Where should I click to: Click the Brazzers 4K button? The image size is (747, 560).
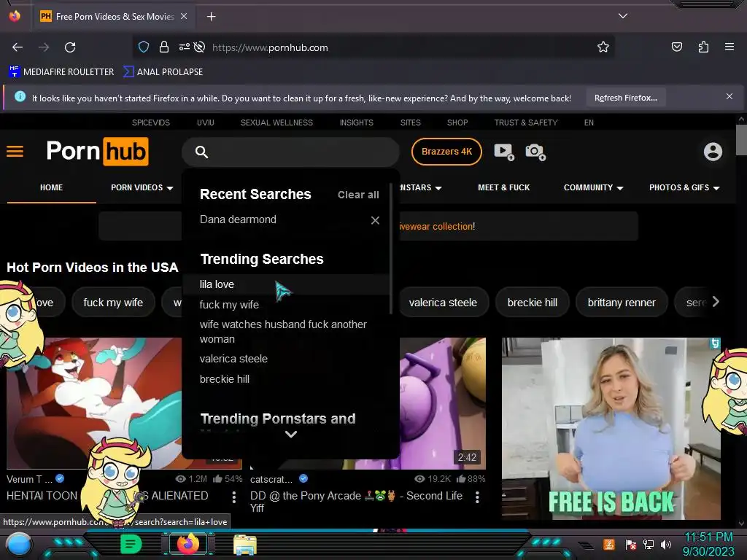click(x=446, y=152)
